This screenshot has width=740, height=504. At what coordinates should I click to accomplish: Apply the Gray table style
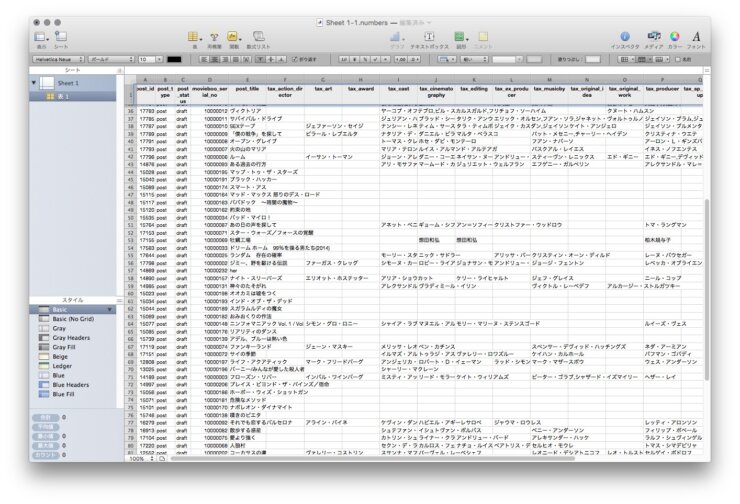click(x=73, y=328)
